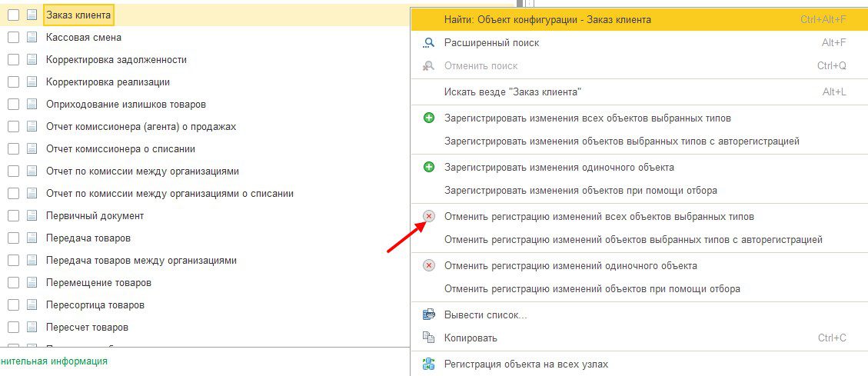Click document icon next to Кассовая смена
The width and height of the screenshot is (868, 376).
[32, 37]
